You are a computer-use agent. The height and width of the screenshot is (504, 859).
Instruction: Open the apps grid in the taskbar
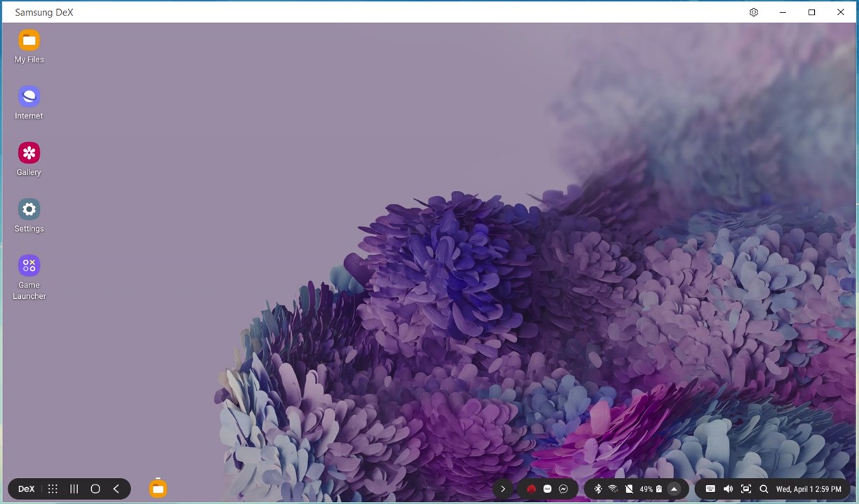53,489
